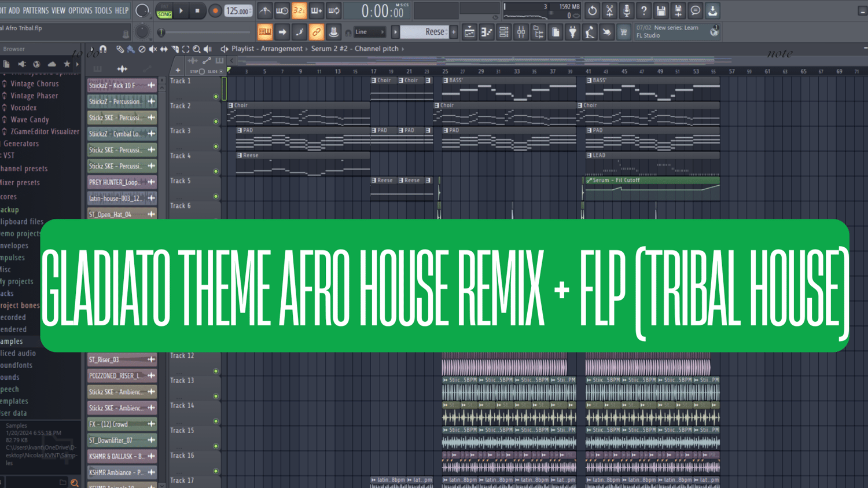Open the Line snap dropdown

[369, 32]
